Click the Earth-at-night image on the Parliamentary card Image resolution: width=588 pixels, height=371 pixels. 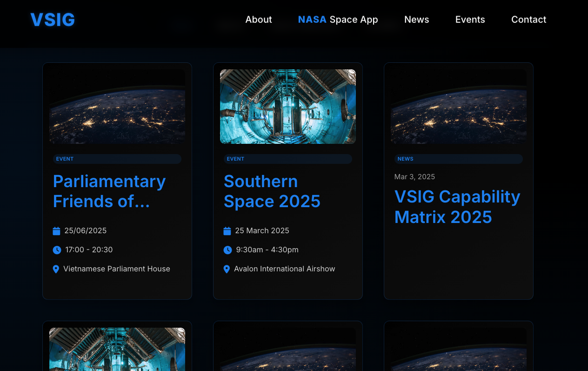tap(117, 106)
